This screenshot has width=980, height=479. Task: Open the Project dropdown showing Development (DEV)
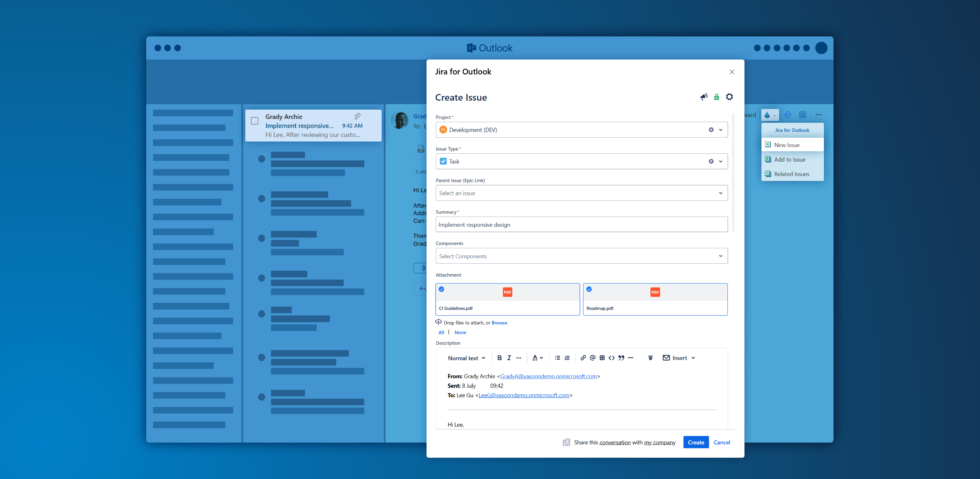720,130
